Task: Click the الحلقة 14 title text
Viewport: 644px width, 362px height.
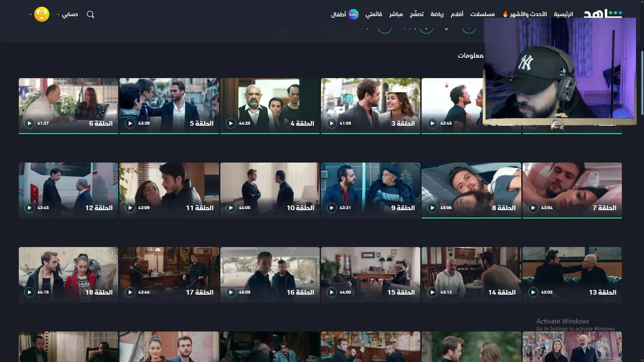Action: 502,292
